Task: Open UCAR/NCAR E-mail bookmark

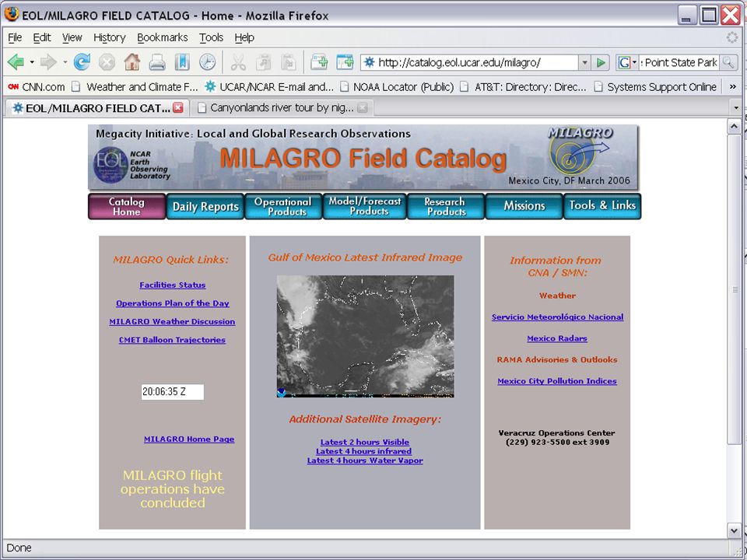Action: point(269,87)
